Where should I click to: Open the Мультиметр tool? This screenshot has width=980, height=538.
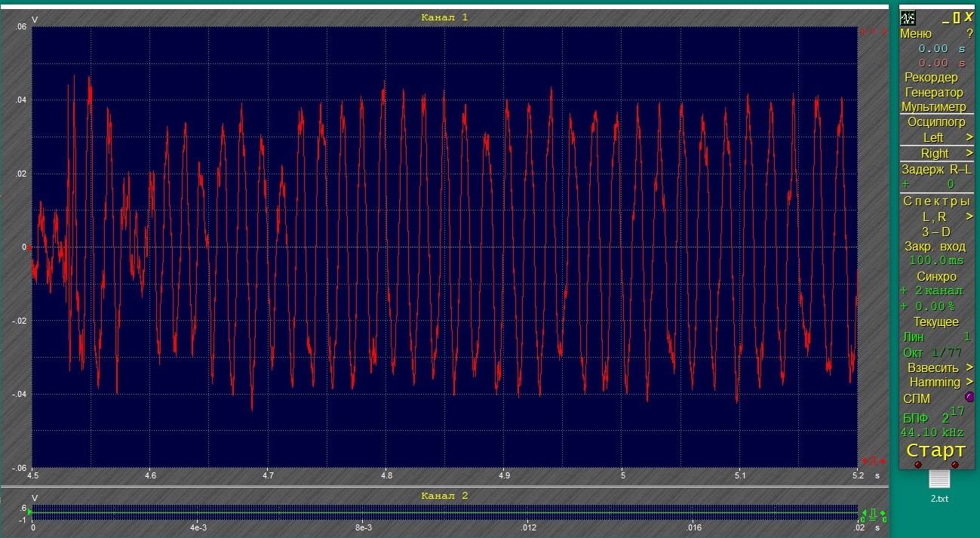pos(934,107)
